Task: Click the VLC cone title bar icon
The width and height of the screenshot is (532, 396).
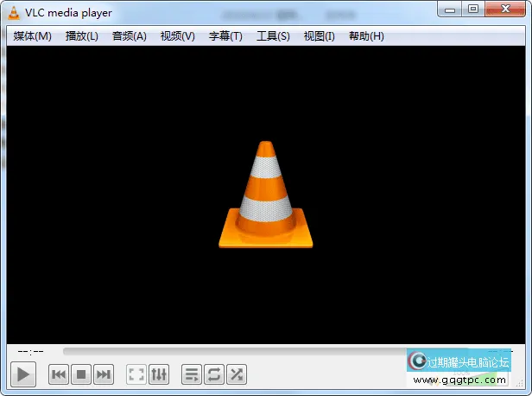Action: pos(14,13)
